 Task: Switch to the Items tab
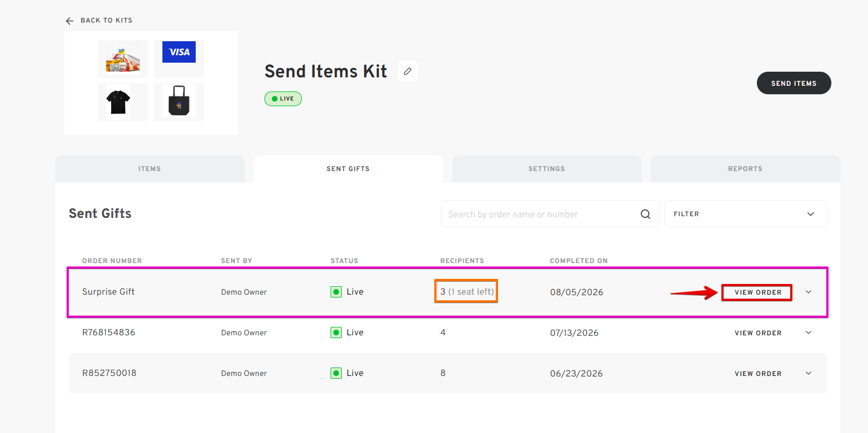(149, 169)
